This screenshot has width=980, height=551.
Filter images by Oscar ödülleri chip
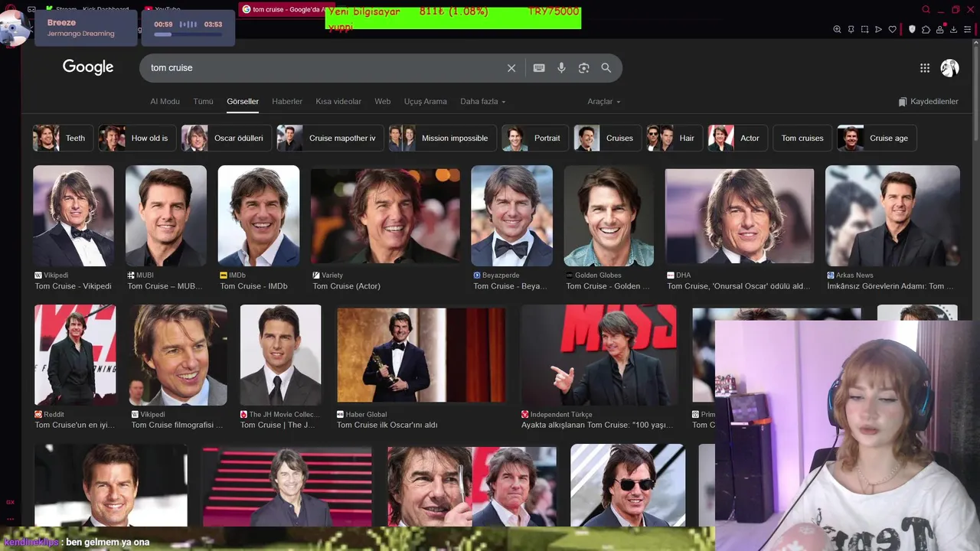[x=227, y=139]
